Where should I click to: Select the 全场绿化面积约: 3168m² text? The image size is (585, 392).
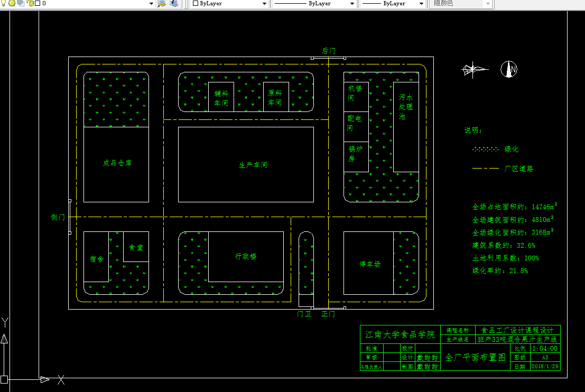pyautogui.click(x=513, y=232)
